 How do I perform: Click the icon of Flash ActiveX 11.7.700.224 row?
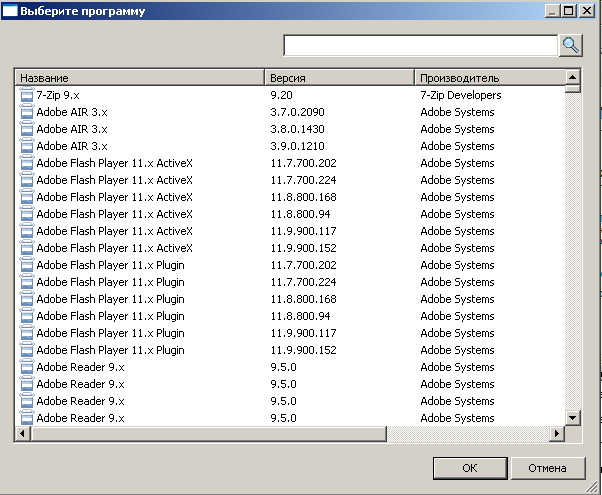pos(26,180)
